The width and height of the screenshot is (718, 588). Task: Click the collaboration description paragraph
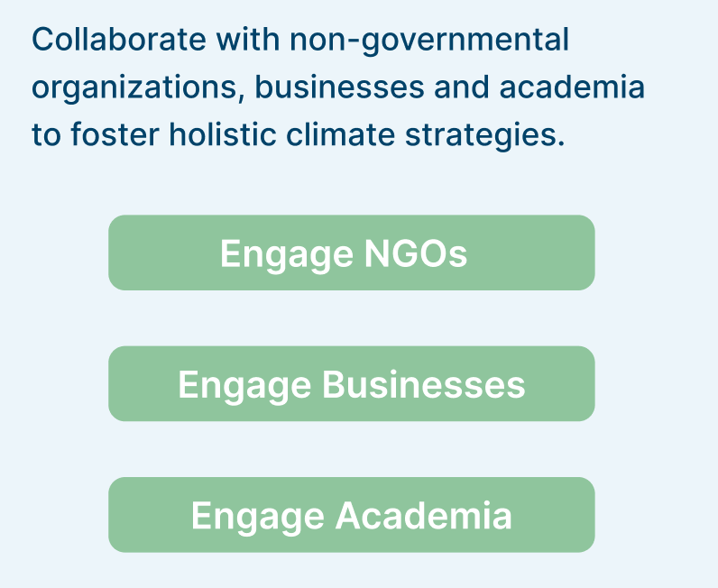[x=338, y=87]
